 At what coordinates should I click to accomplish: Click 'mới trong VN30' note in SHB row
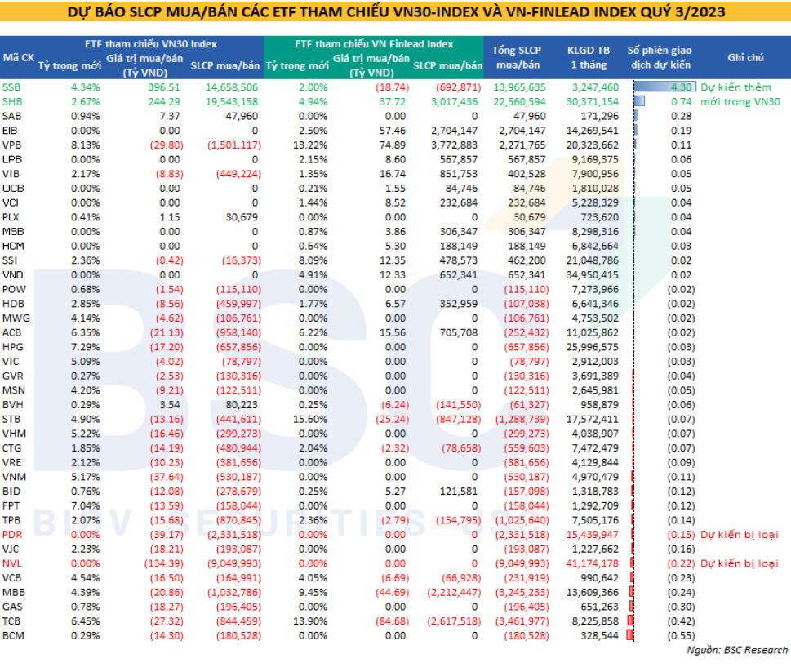coord(740,102)
